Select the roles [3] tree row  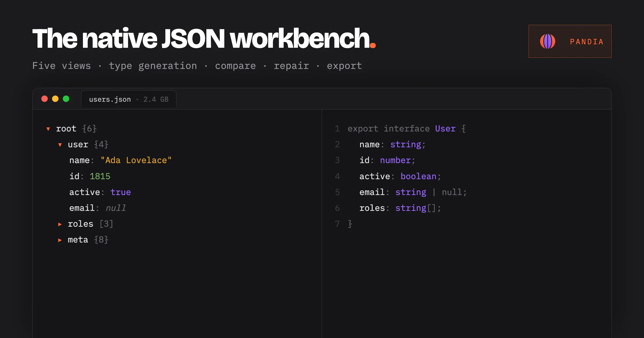pos(86,224)
